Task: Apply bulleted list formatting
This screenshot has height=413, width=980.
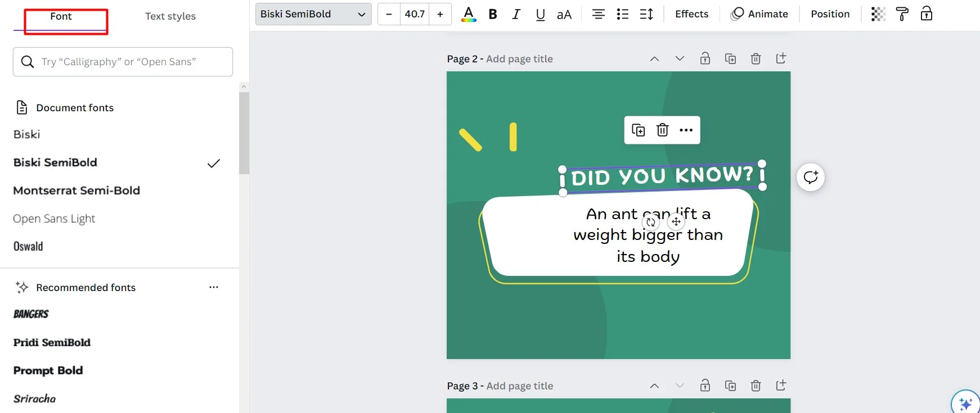Action: [622, 14]
